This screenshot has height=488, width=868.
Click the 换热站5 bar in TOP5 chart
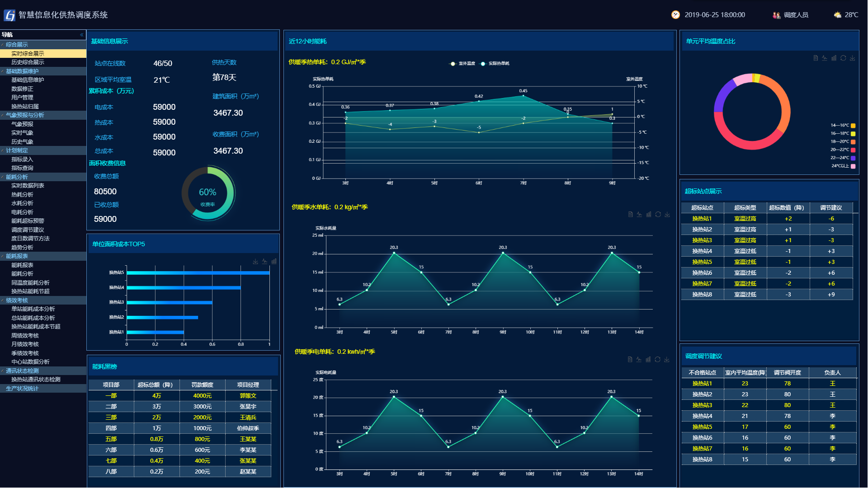coord(198,273)
